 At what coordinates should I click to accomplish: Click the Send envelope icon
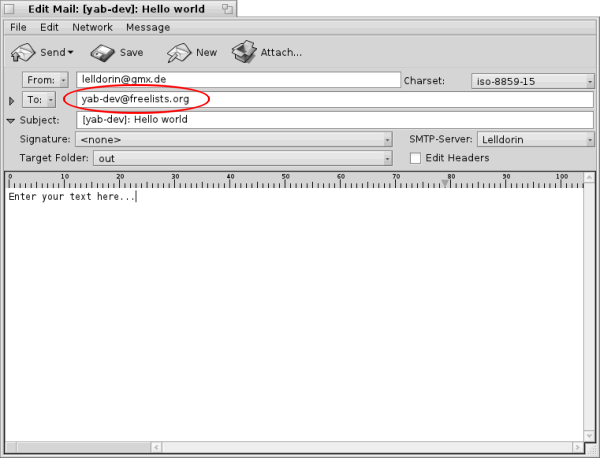(x=24, y=53)
